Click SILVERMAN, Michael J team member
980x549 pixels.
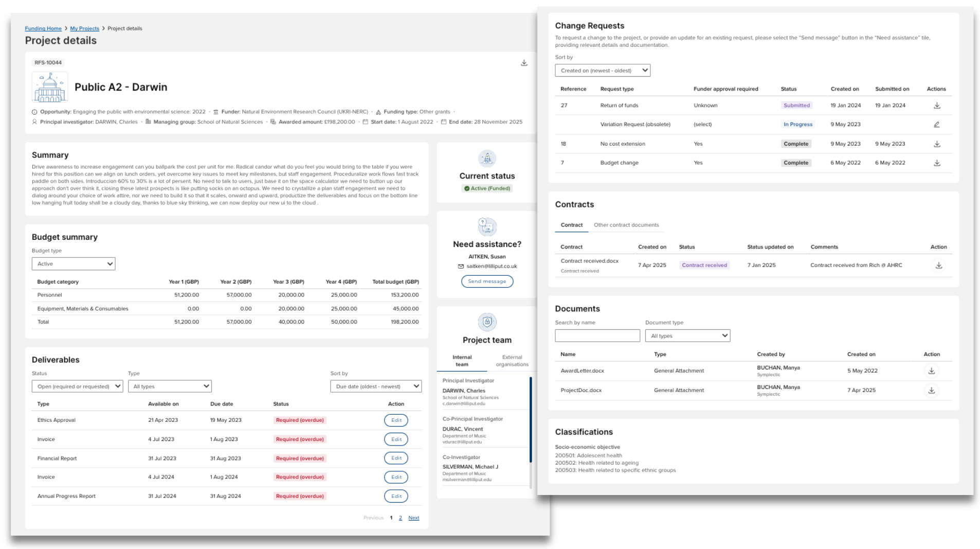(x=470, y=467)
